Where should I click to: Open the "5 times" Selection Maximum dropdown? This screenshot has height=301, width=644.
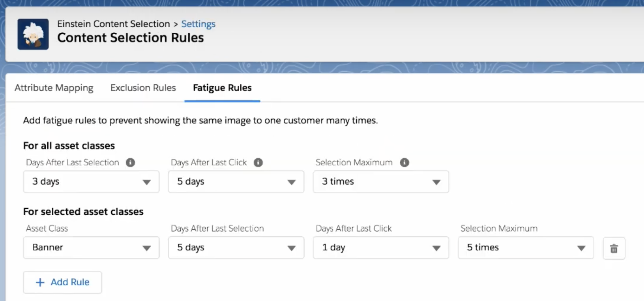(x=526, y=248)
